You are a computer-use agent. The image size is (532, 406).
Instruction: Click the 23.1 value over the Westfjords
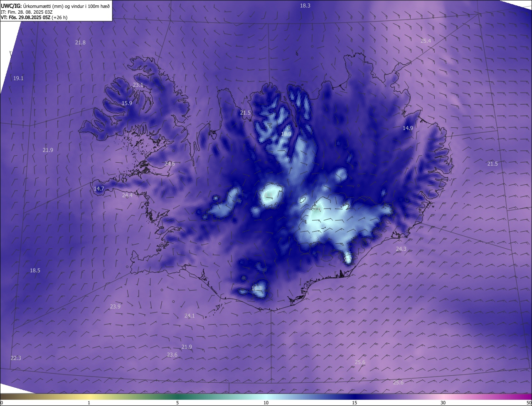(x=138, y=85)
